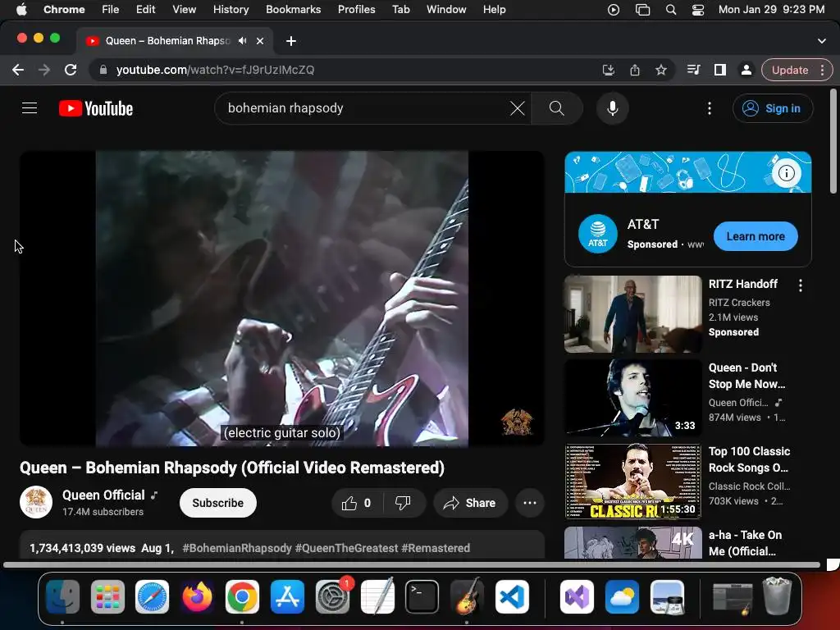Click the page vertical scrollbar
The image size is (840, 630).
click(833, 141)
